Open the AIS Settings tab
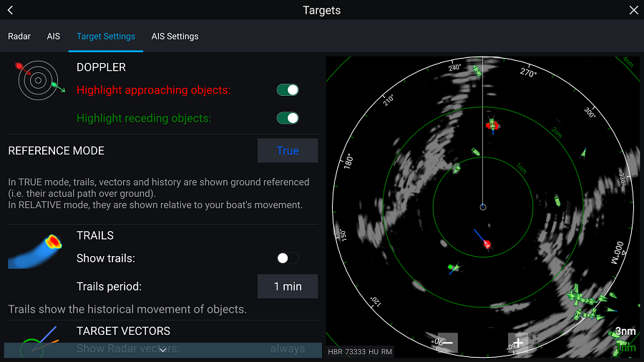This screenshot has width=644, height=362. click(x=175, y=36)
